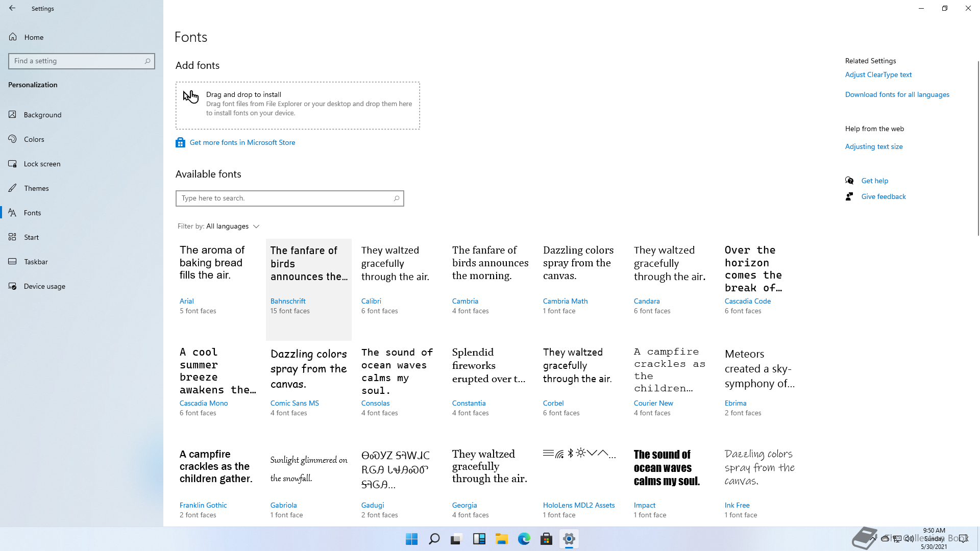The image size is (980, 551).
Task: Click the Give feedback link
Action: [x=884, y=197]
